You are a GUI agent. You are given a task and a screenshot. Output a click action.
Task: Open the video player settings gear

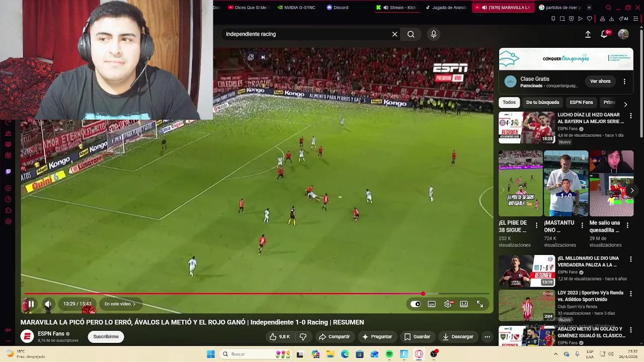point(448,304)
